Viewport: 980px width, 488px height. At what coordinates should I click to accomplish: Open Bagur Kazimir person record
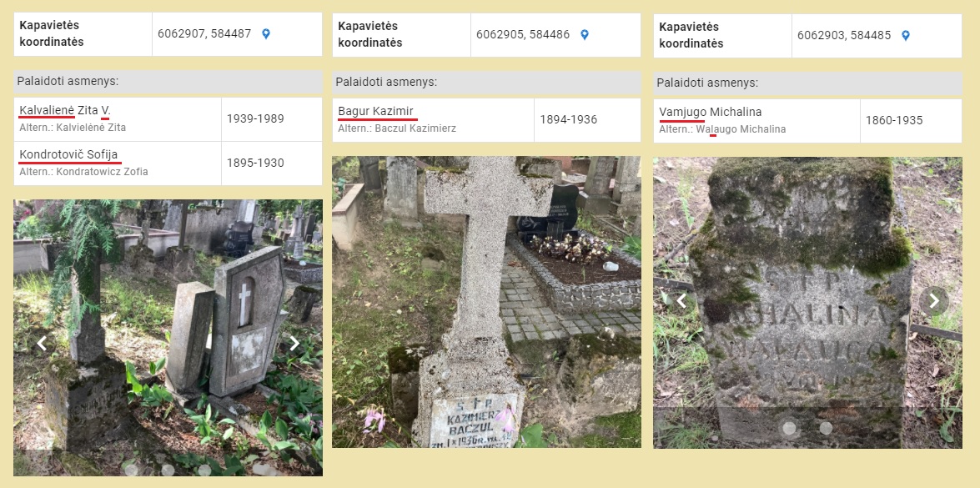pyautogui.click(x=375, y=112)
